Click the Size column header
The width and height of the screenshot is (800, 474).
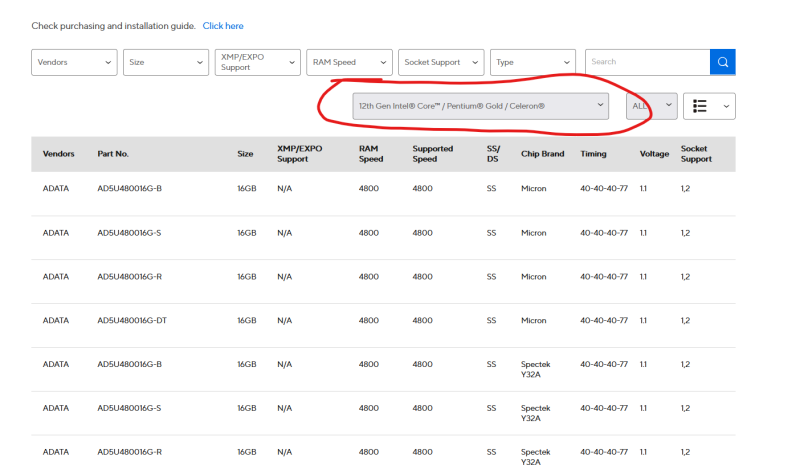pyautogui.click(x=245, y=154)
